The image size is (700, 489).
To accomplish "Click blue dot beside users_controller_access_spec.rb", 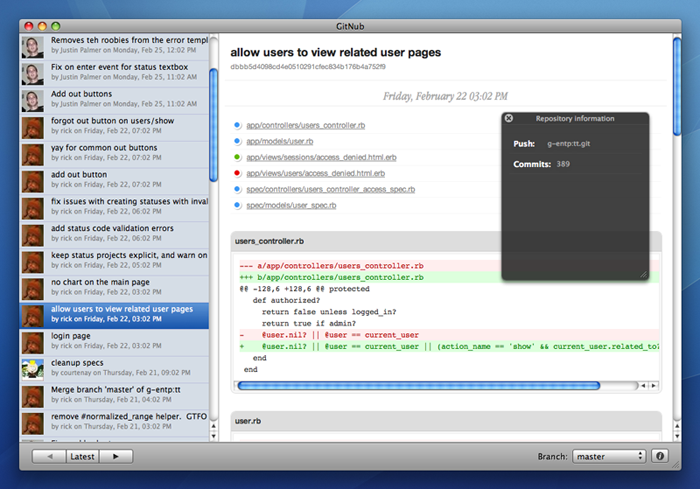I will pyautogui.click(x=237, y=189).
